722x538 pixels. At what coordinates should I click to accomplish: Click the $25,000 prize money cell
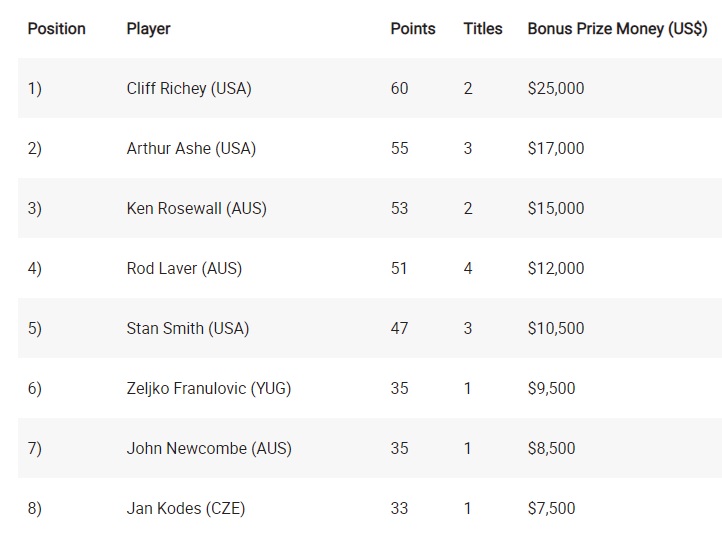556,88
